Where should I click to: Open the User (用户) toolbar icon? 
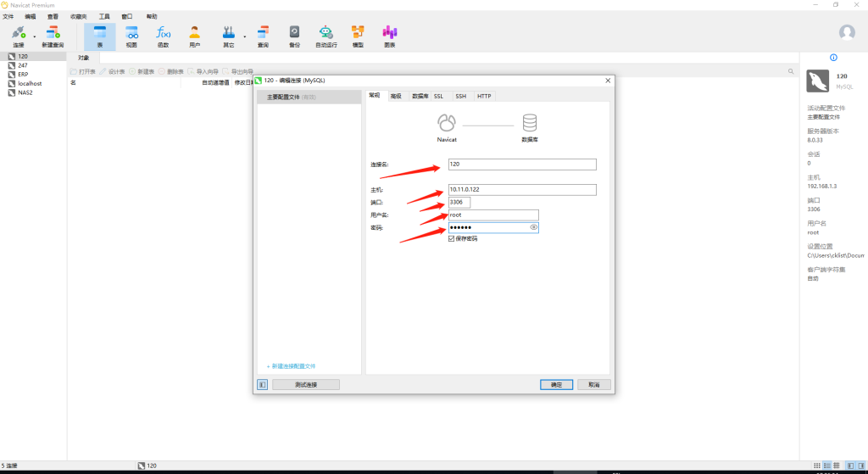[x=194, y=33]
